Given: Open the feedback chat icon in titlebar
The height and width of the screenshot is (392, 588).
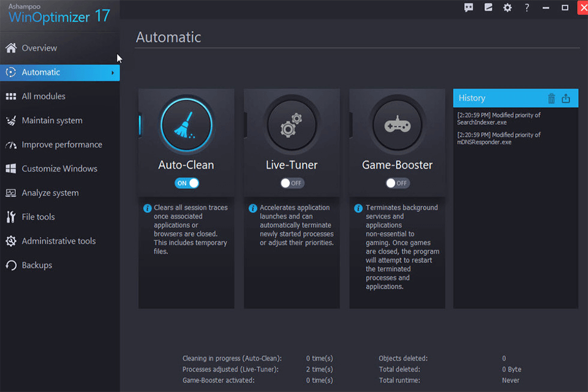Looking at the screenshot, I should click(x=469, y=8).
